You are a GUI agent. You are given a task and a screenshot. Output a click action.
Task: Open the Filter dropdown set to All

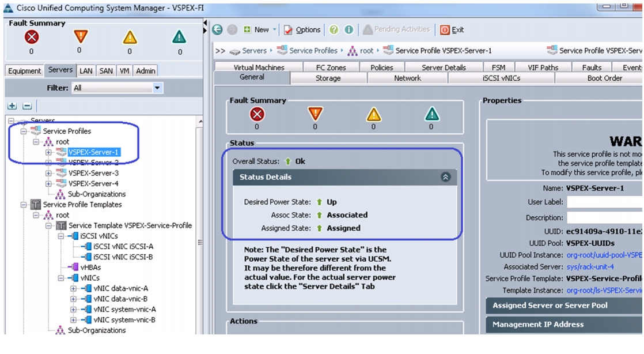[x=118, y=88]
